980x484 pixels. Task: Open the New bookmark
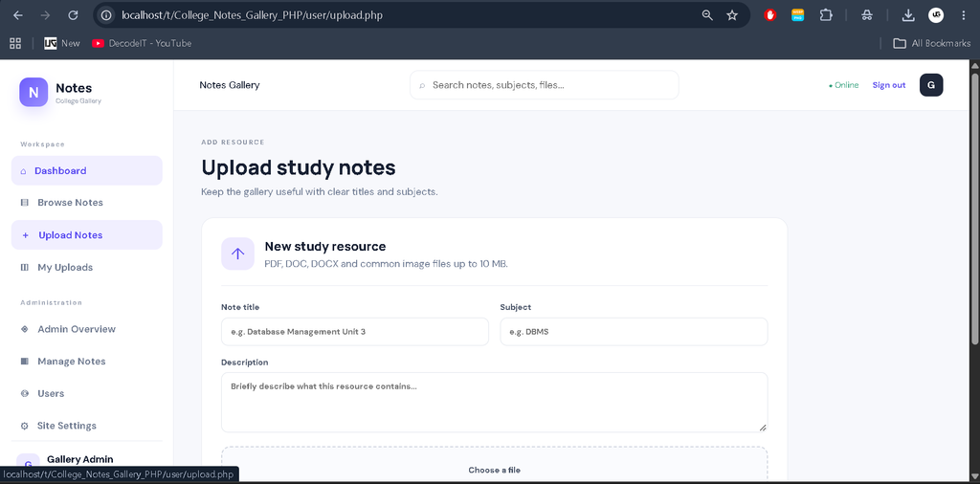pos(62,43)
